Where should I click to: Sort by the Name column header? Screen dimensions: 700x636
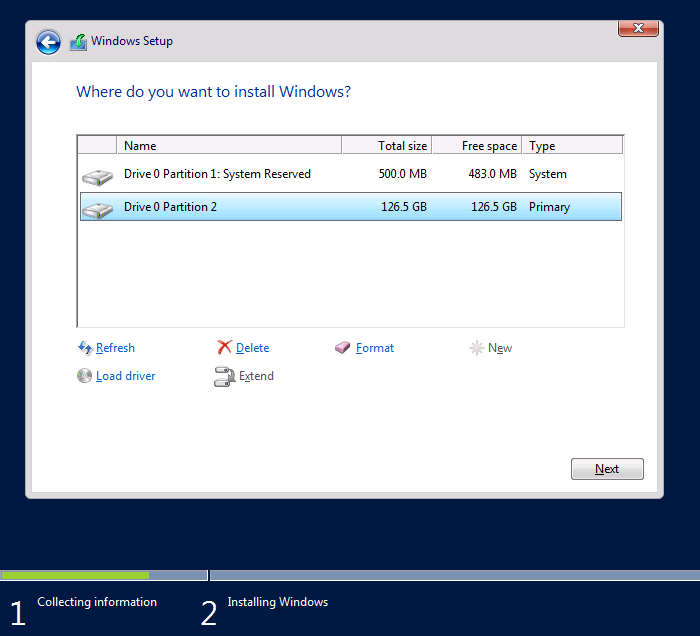[x=229, y=145]
